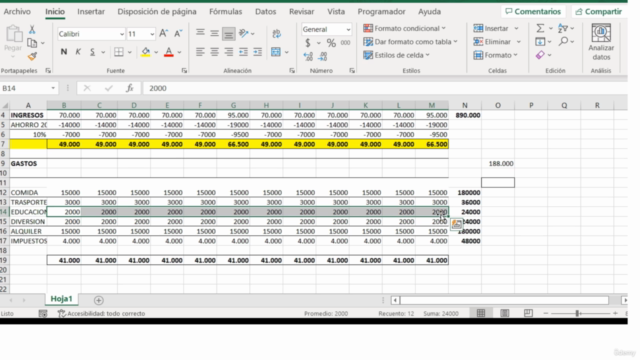This screenshot has height=360, width=640.
Task: Click the Cut scissors icon
Action: click(x=32, y=29)
